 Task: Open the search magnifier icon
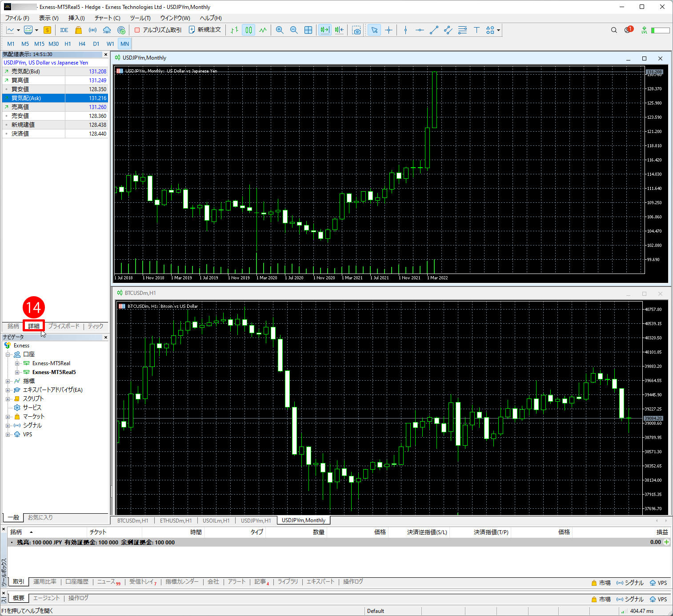(614, 30)
